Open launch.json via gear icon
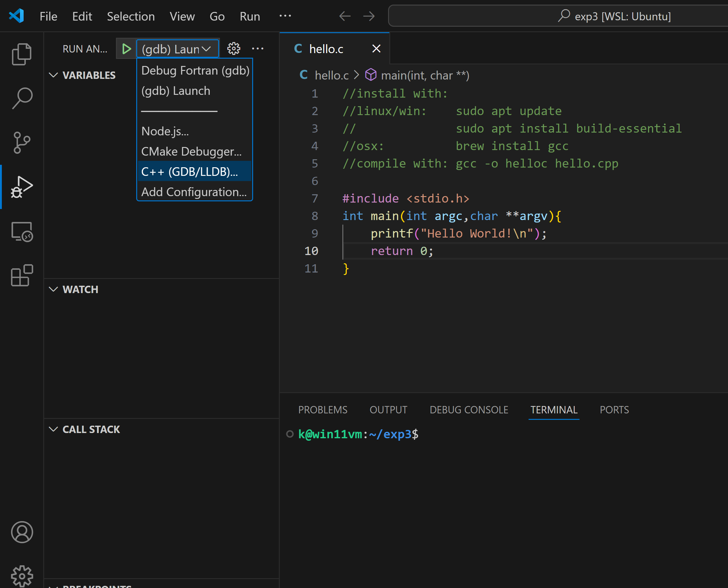The height and width of the screenshot is (588, 728). pyautogui.click(x=234, y=49)
